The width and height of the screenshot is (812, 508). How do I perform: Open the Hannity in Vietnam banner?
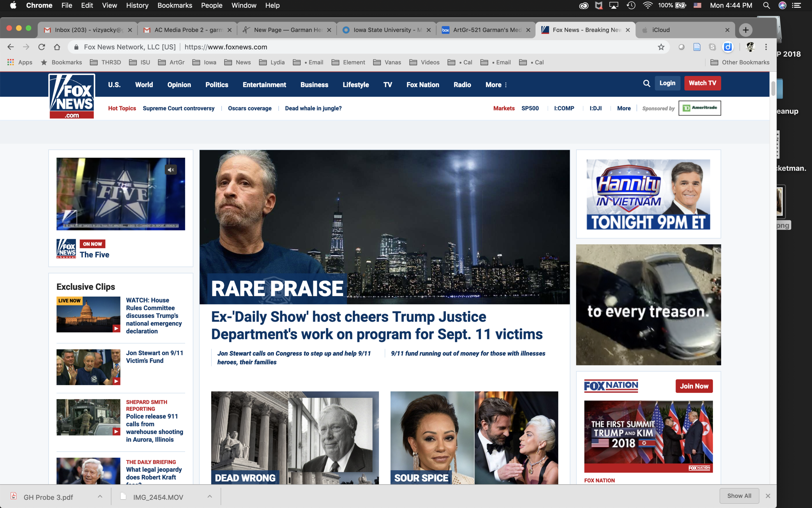click(648, 195)
